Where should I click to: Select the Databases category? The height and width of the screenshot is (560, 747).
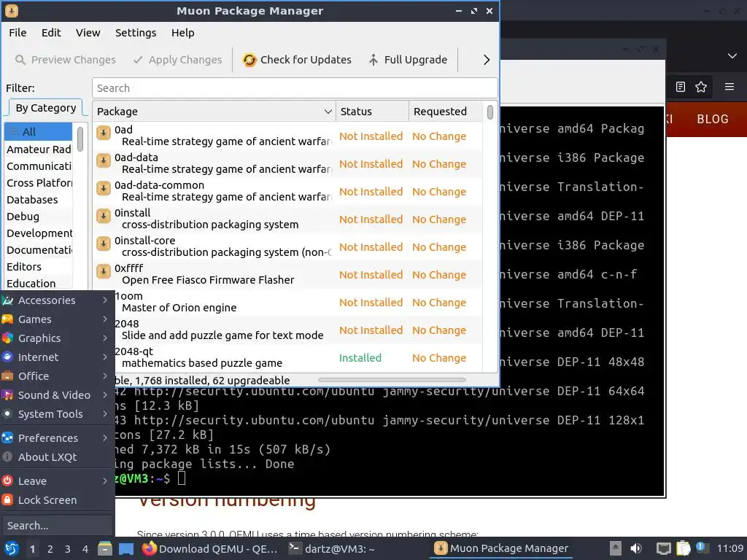[x=38, y=200]
